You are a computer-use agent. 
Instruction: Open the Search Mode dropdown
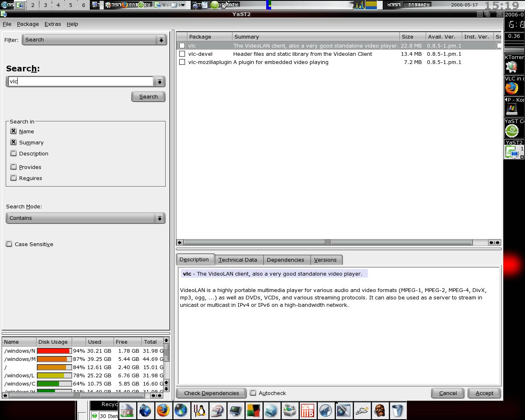coord(85,218)
